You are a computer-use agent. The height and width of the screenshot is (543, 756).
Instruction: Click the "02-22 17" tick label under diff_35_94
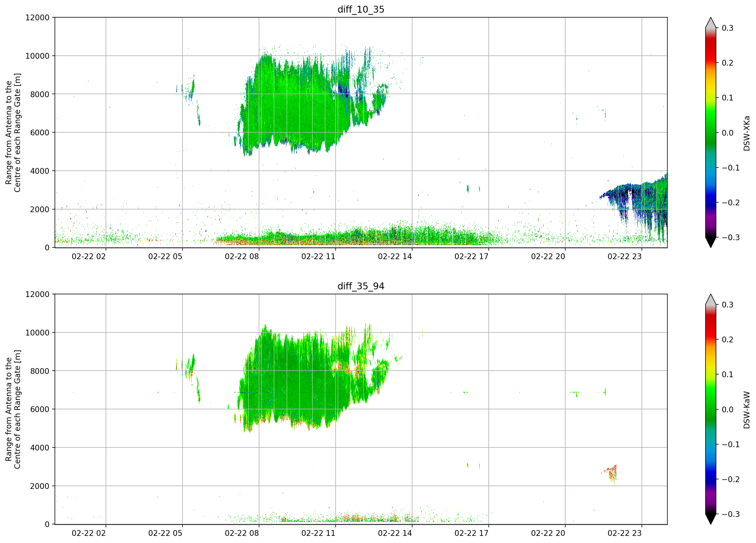point(472,533)
